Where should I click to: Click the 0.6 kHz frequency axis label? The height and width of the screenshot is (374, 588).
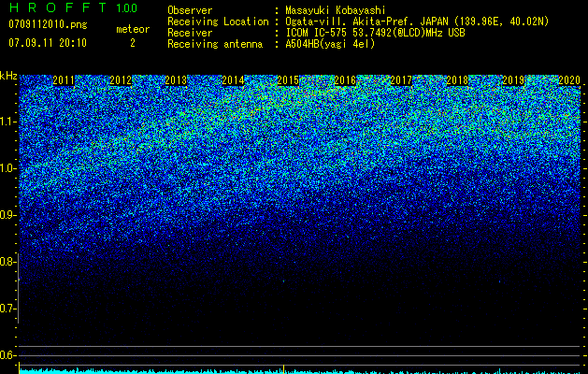coord(8,355)
